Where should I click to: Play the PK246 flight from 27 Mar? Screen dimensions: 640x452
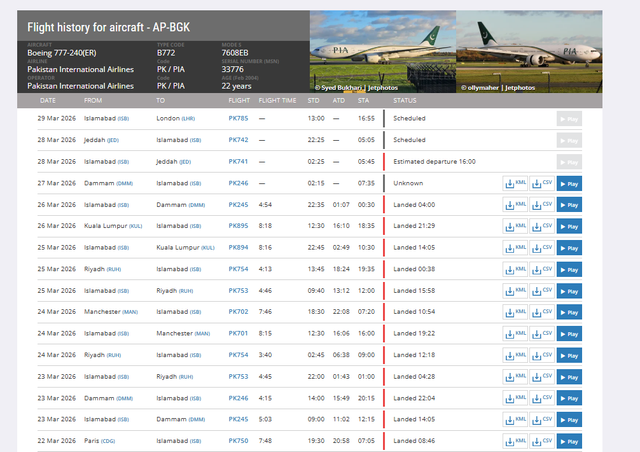tap(569, 184)
